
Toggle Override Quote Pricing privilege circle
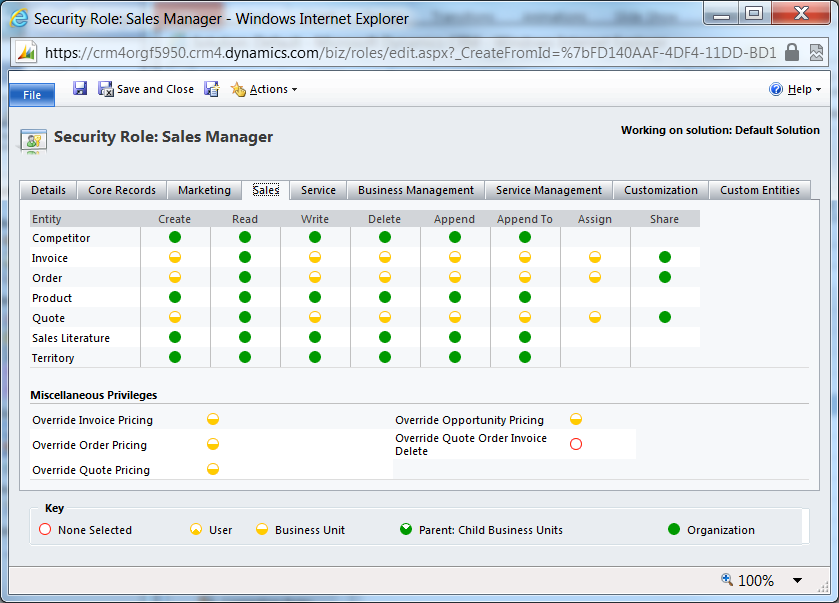[213, 469]
